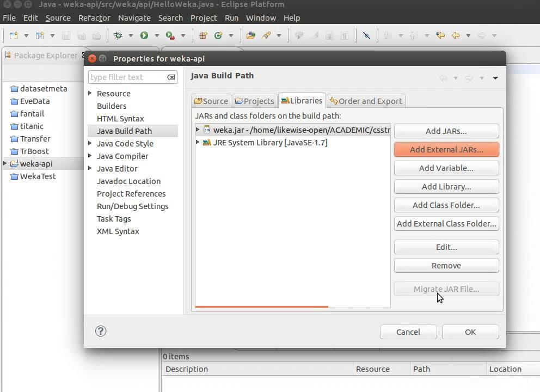Click the yellow Back navigation arrow
The image size is (540, 392).
click(456, 35)
